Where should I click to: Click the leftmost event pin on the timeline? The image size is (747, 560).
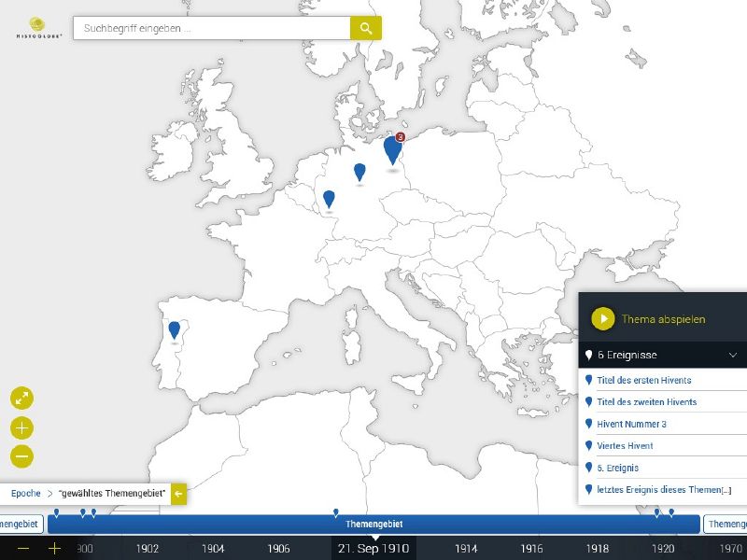(57, 512)
